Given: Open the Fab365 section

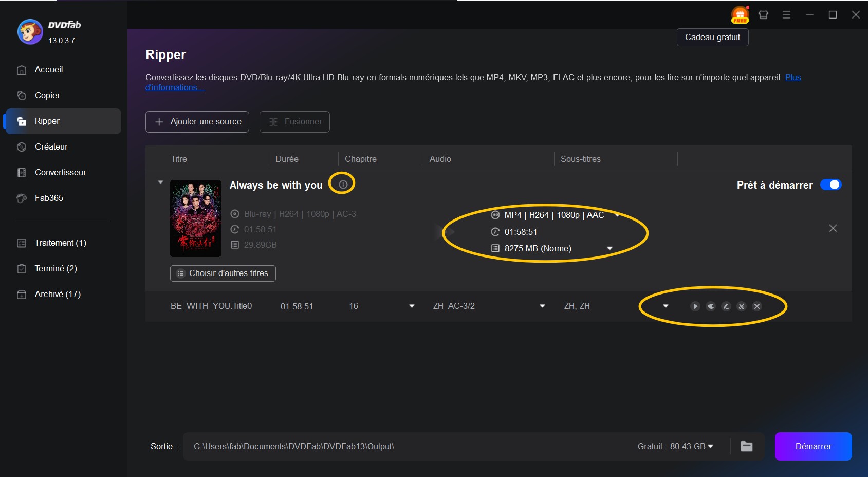Looking at the screenshot, I should click(63, 198).
